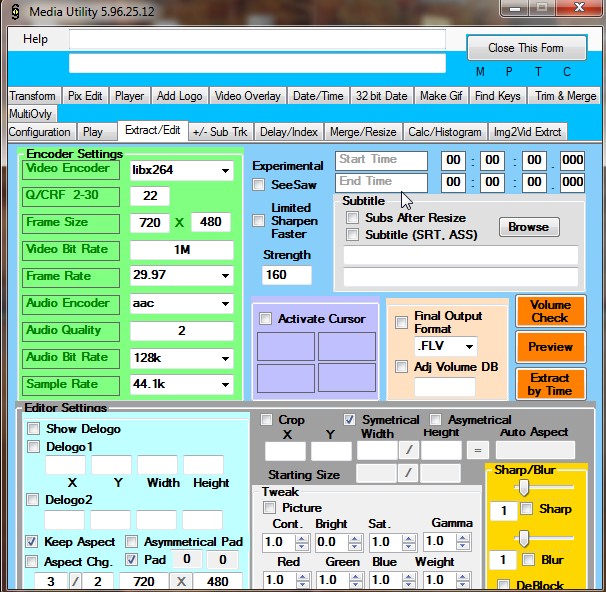
Task: Uncheck the Keep Aspect checkbox
Action: click(x=32, y=541)
